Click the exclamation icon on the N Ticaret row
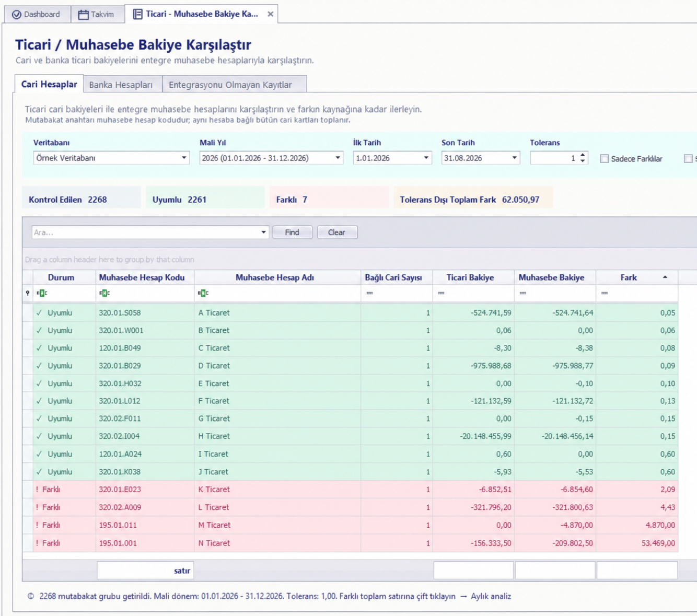This screenshot has width=697, height=616. pos(37,543)
